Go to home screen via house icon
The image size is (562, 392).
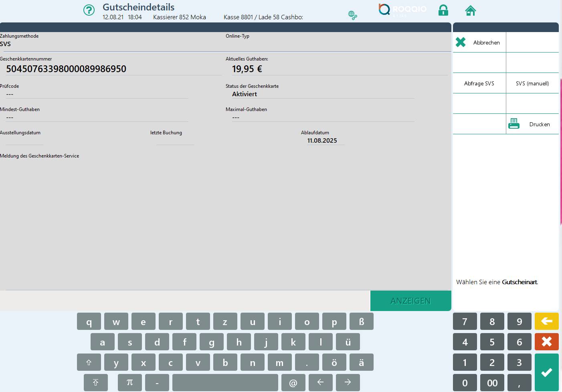[x=470, y=10]
